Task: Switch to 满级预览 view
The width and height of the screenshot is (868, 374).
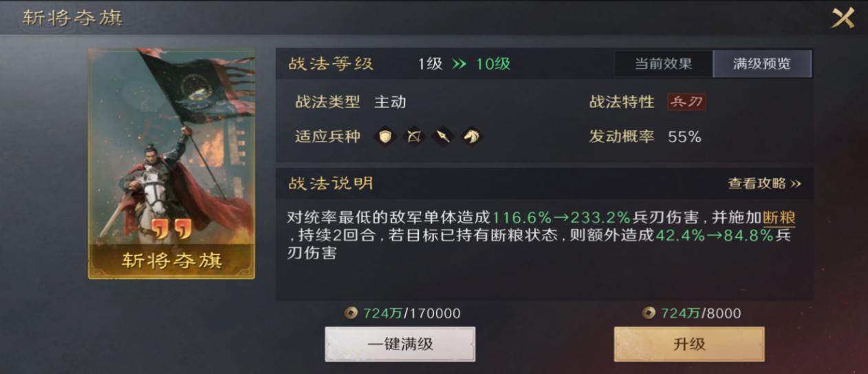Action: (762, 64)
